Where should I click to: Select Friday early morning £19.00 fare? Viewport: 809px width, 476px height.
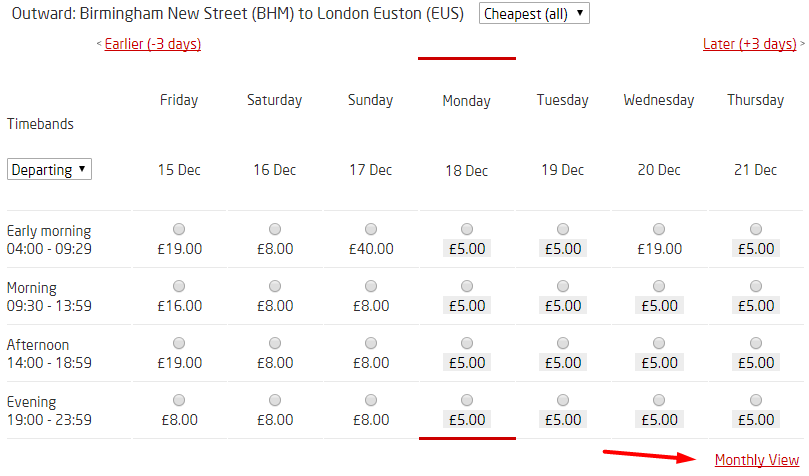[x=179, y=229]
